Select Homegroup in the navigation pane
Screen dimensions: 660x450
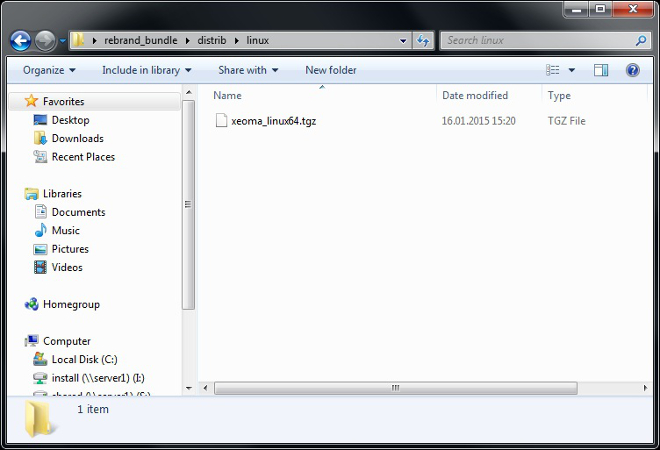click(x=71, y=304)
